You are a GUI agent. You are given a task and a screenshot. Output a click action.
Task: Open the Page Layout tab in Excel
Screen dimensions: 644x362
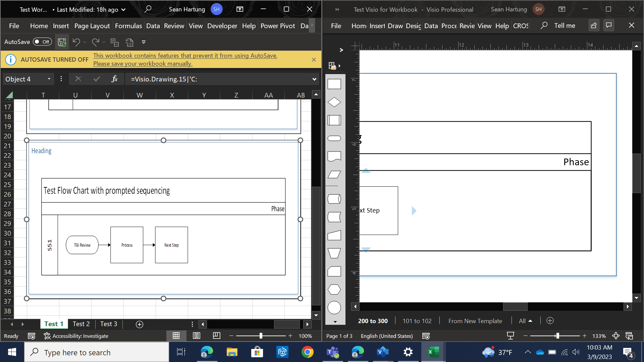[92, 26]
